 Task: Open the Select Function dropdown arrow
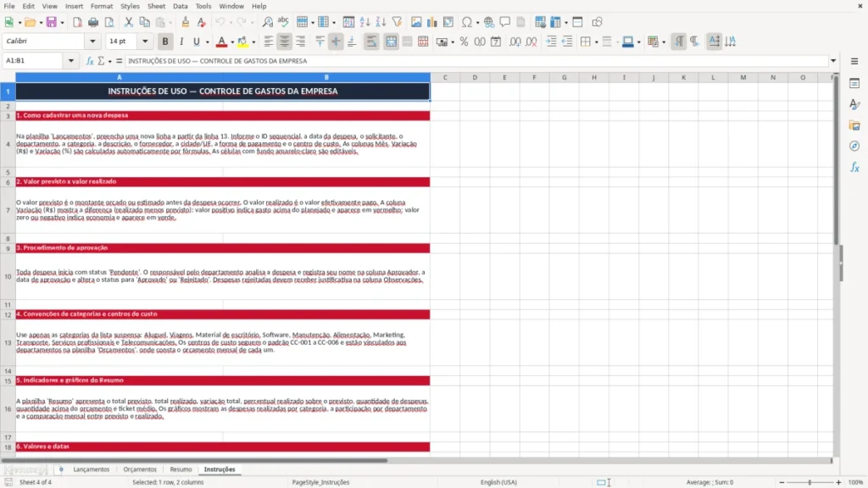click(x=109, y=61)
